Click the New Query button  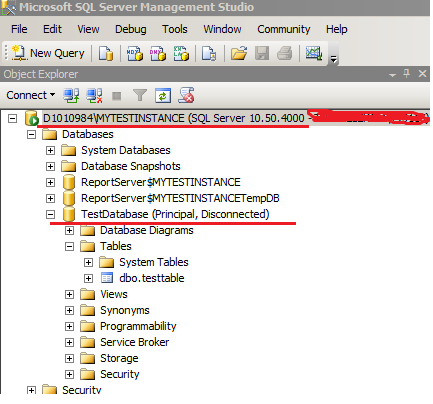coord(48,53)
